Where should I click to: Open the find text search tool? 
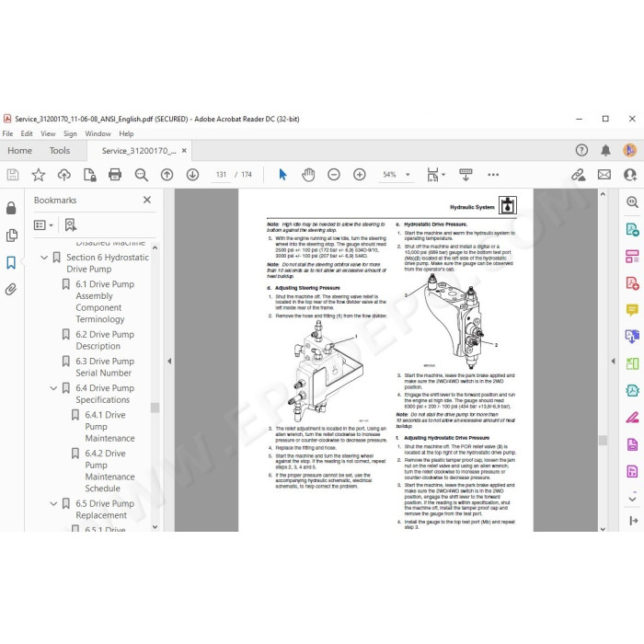tap(142, 175)
